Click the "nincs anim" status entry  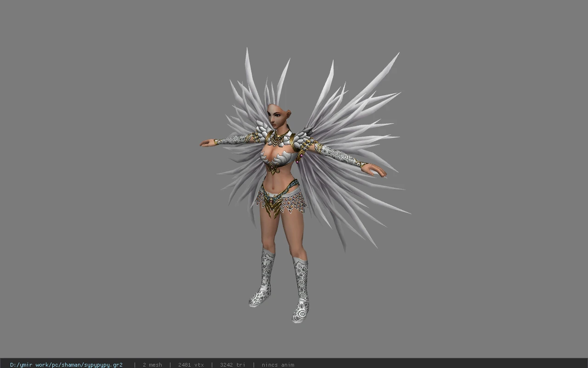pyautogui.click(x=278, y=365)
